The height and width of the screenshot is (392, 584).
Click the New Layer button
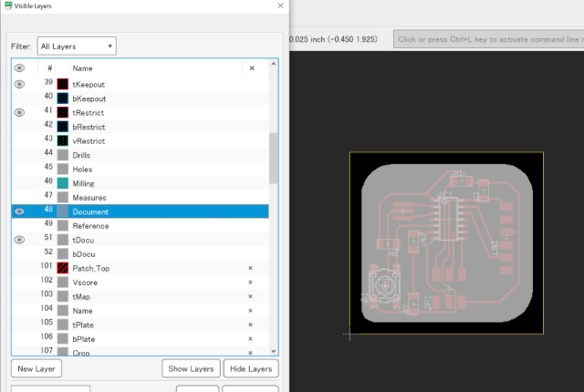pyautogui.click(x=36, y=368)
